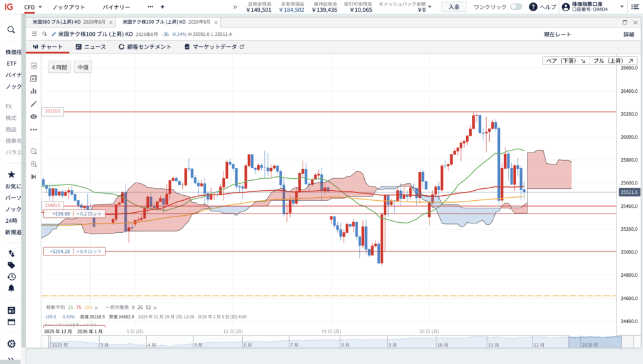Image resolution: width=643 pixels, height=364 pixels.
Task: Remove the 移動平均 indicator with its X
Action: (97, 308)
